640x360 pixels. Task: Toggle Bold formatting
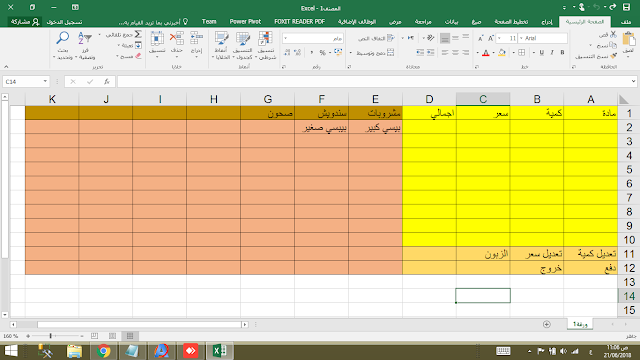click(562, 53)
